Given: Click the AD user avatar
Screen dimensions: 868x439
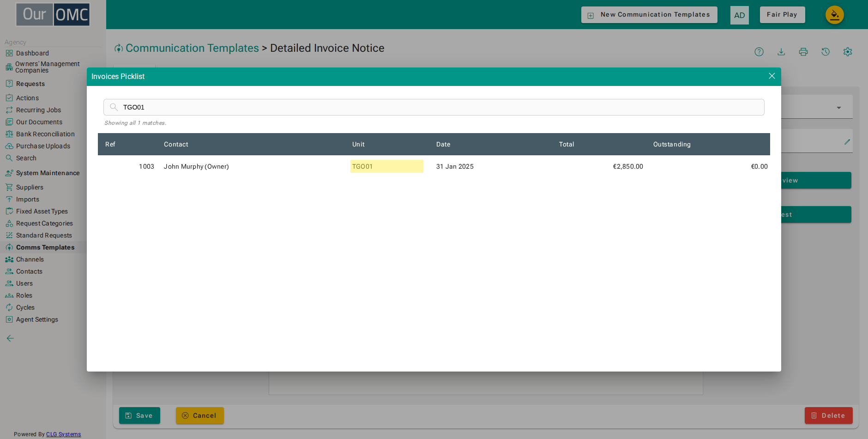Looking at the screenshot, I should pos(740,15).
